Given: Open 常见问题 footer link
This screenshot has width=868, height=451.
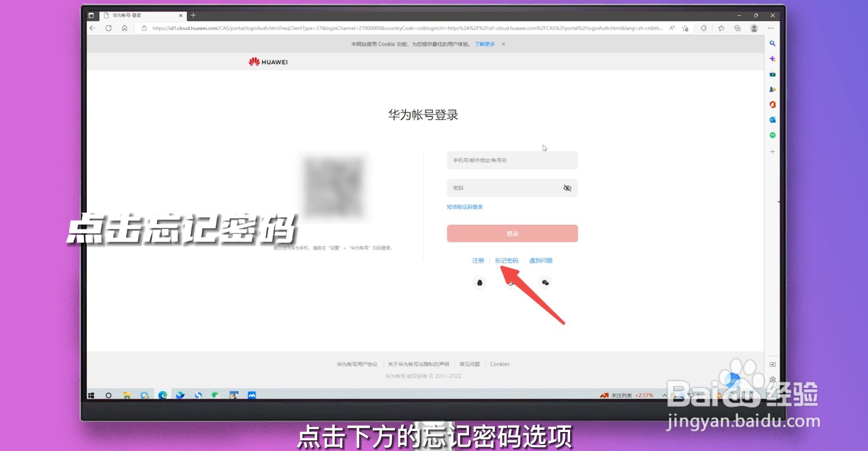Looking at the screenshot, I should click(x=470, y=364).
